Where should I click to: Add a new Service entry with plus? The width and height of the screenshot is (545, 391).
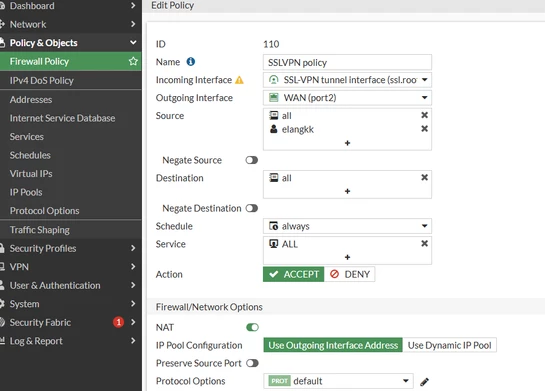click(347, 258)
